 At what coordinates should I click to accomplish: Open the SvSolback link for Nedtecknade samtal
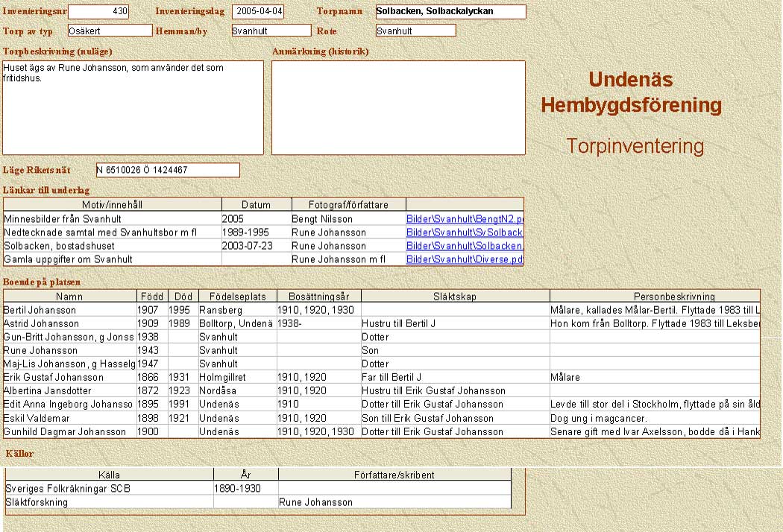click(465, 232)
